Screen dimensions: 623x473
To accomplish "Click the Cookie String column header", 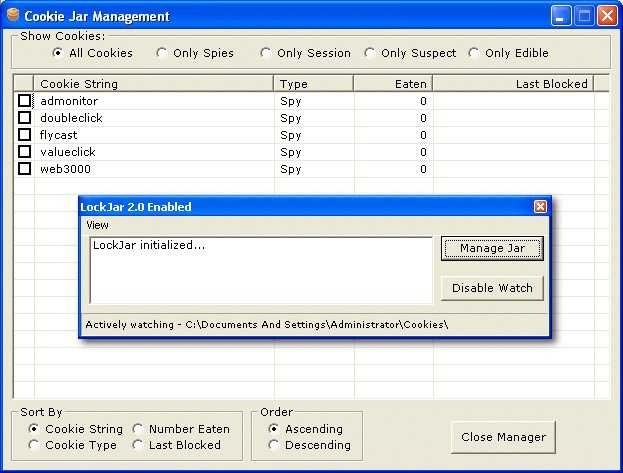I will click(x=153, y=84).
